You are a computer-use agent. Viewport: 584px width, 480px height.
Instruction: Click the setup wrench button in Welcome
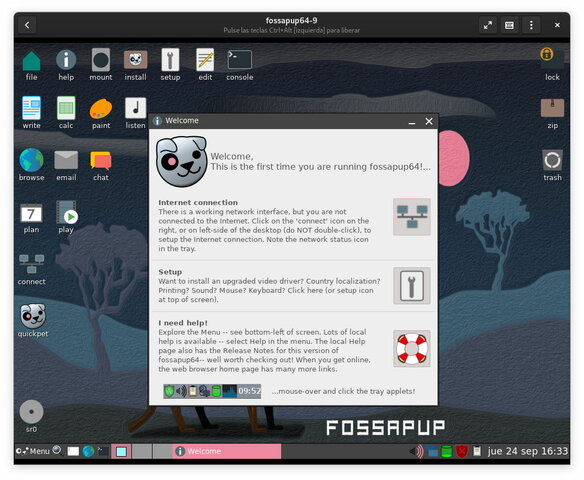point(412,286)
